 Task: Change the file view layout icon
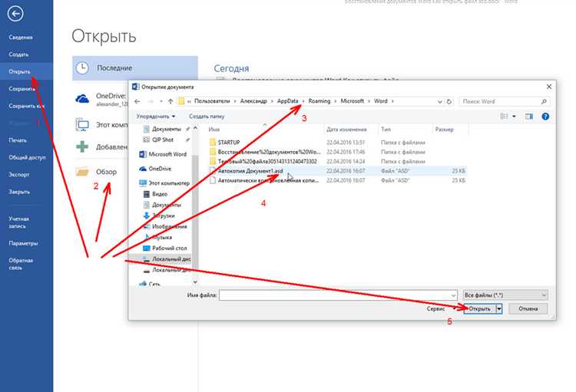pyautogui.click(x=504, y=117)
